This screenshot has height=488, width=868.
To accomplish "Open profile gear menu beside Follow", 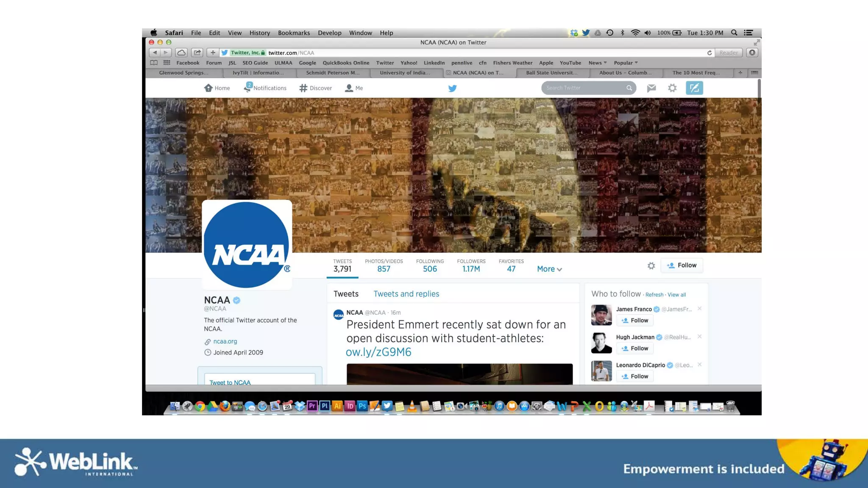I will 651,266.
